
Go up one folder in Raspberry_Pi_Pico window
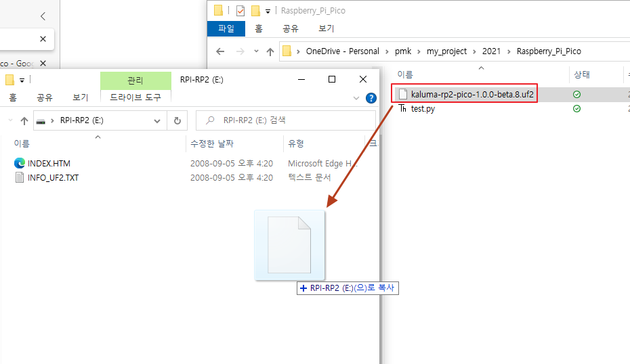(x=270, y=51)
